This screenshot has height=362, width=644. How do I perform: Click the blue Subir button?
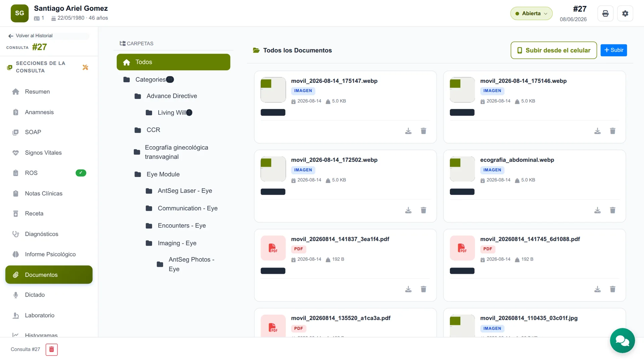pos(613,50)
